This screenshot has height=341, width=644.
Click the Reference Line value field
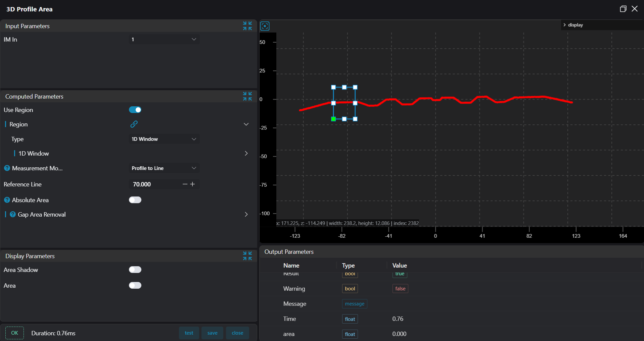point(154,184)
